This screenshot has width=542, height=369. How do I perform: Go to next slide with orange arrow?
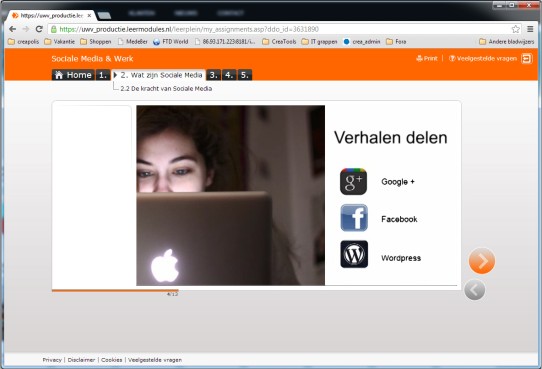click(x=482, y=261)
